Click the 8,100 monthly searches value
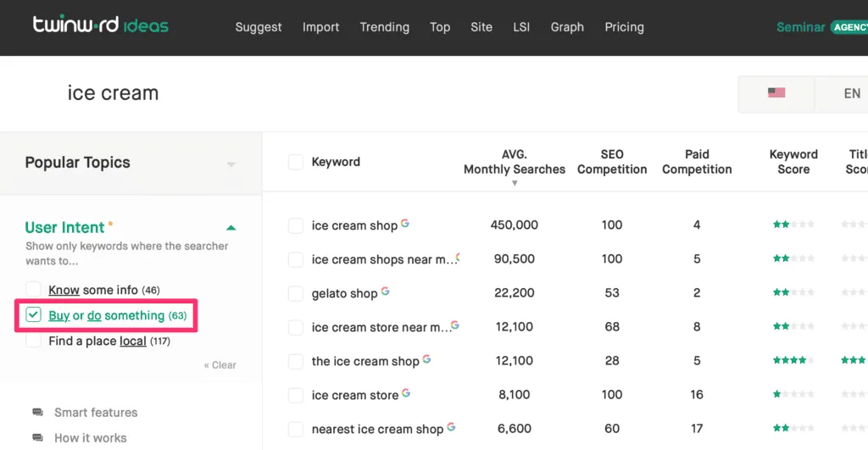Screen dimensions: 868x450 (515, 394)
